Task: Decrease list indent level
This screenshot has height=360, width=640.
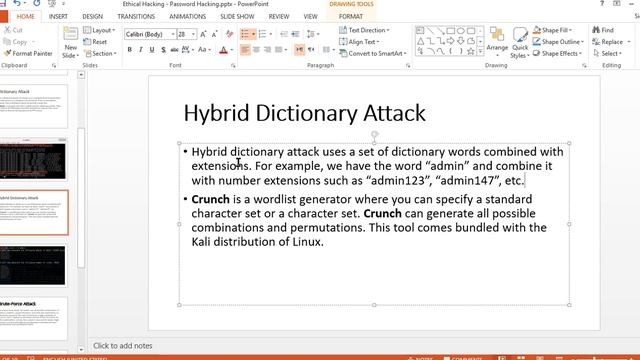Action: tap(284, 34)
